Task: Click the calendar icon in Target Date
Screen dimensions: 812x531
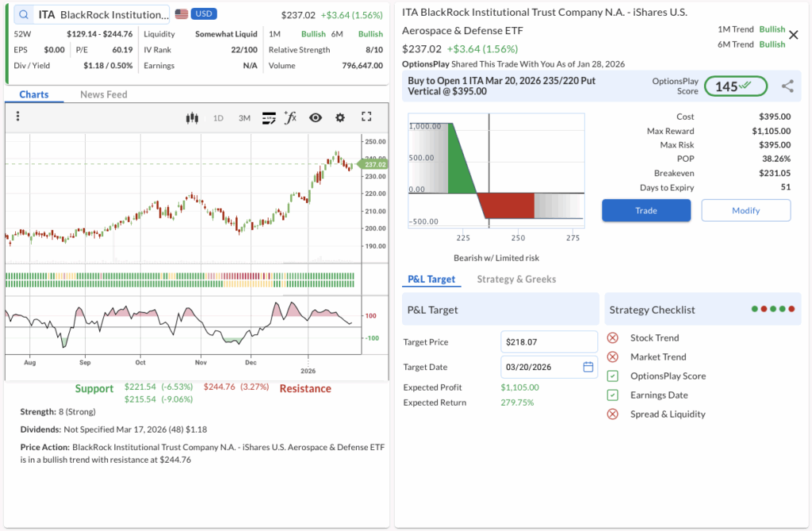Action: click(588, 367)
